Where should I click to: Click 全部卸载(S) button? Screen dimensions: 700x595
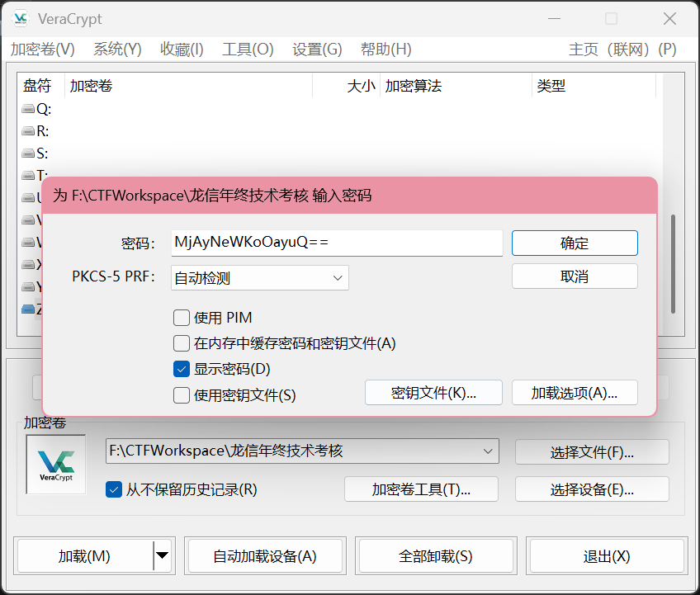click(x=436, y=556)
